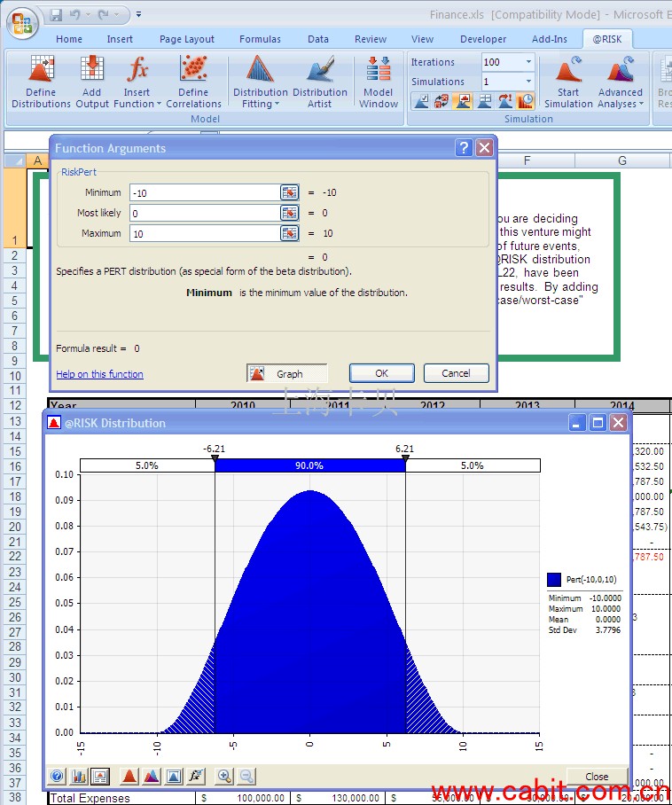Image resolution: width=672 pixels, height=805 pixels.
Task: Switch to the Data tab
Action: click(x=318, y=39)
